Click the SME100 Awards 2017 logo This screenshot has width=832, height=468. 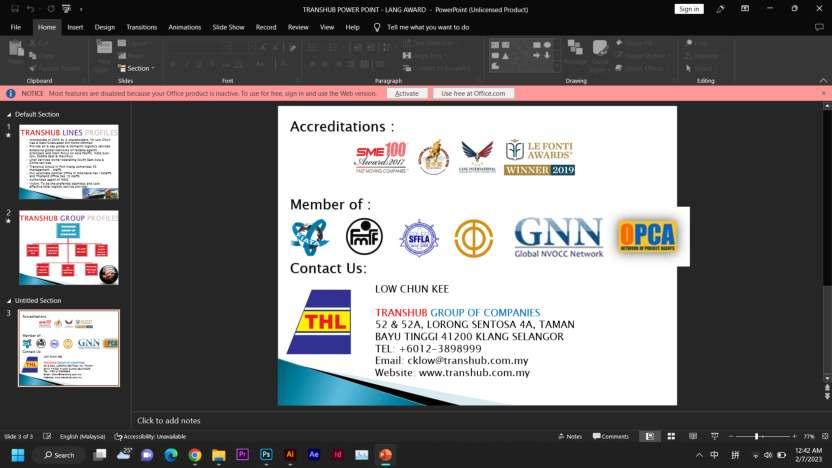click(x=380, y=158)
